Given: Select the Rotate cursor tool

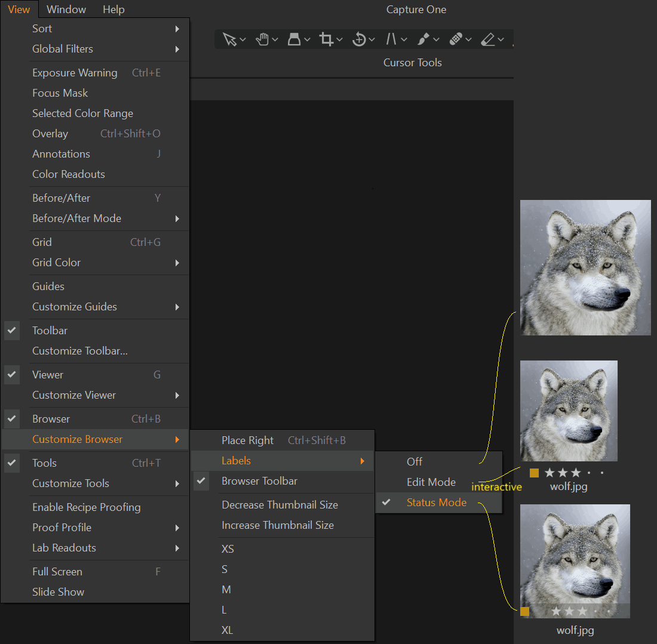Looking at the screenshot, I should point(358,39).
